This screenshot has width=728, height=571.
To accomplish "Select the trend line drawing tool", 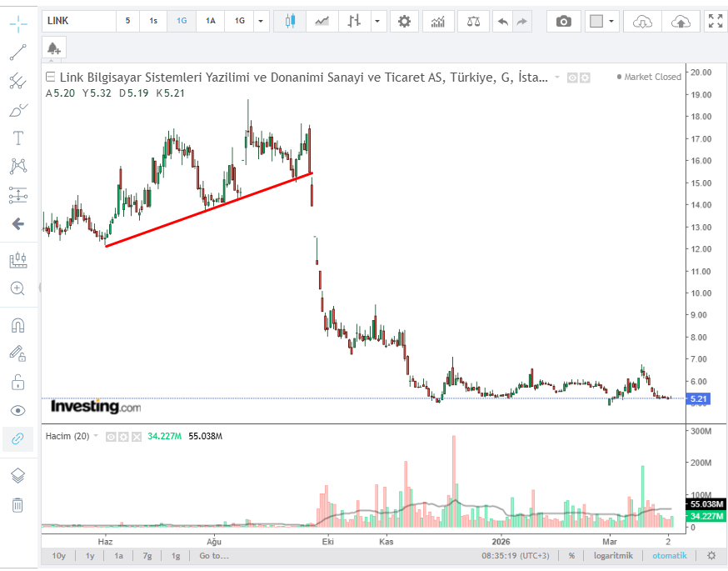I will point(18,53).
